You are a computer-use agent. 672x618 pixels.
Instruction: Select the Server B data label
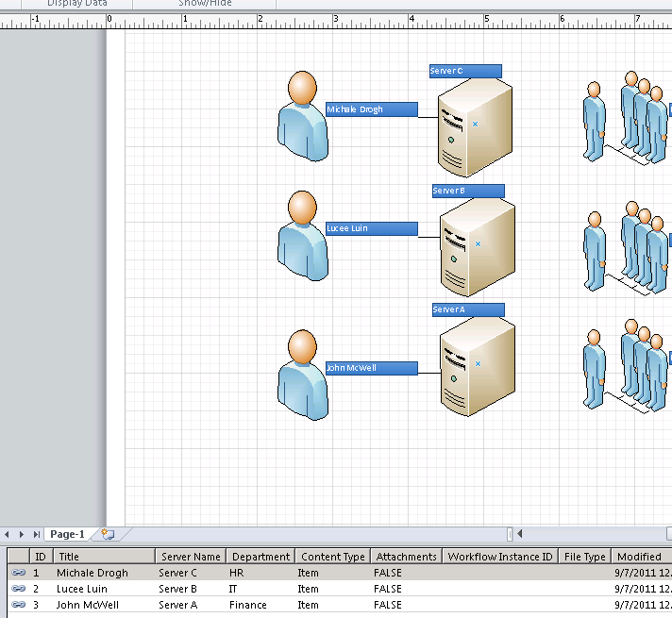point(468,191)
